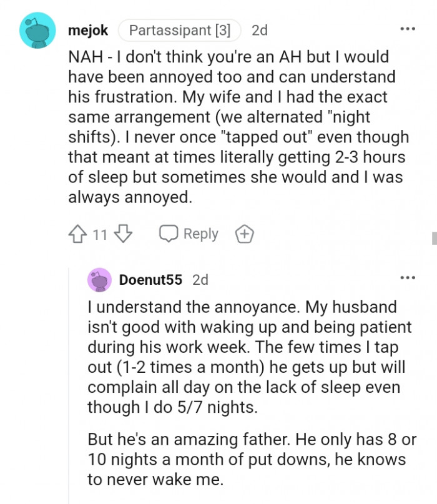Click the 2d timestamp on Doenut55's reply
Viewport: 437px width, 504px height.
coord(200,280)
